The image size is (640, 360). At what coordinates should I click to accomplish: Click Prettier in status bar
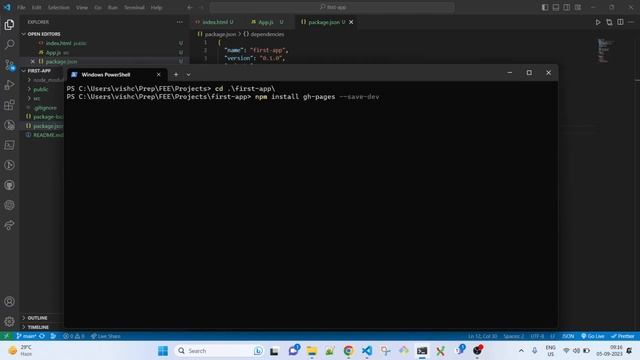coord(623,336)
